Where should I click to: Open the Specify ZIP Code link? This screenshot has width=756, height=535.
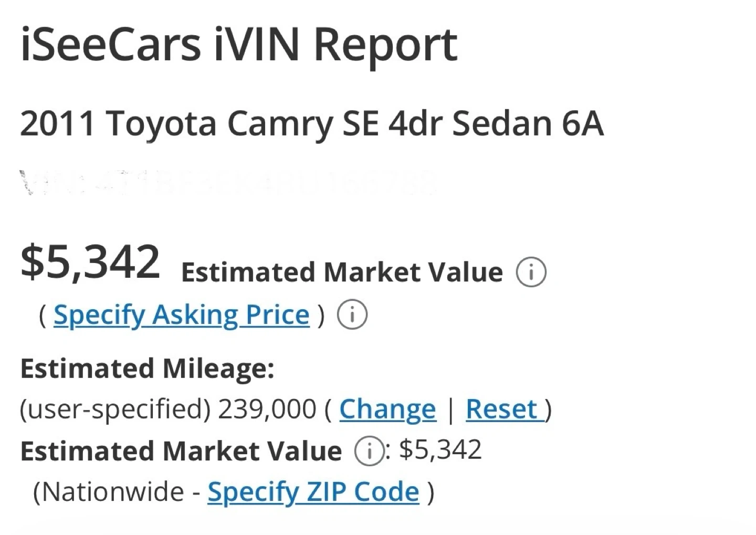(x=313, y=492)
